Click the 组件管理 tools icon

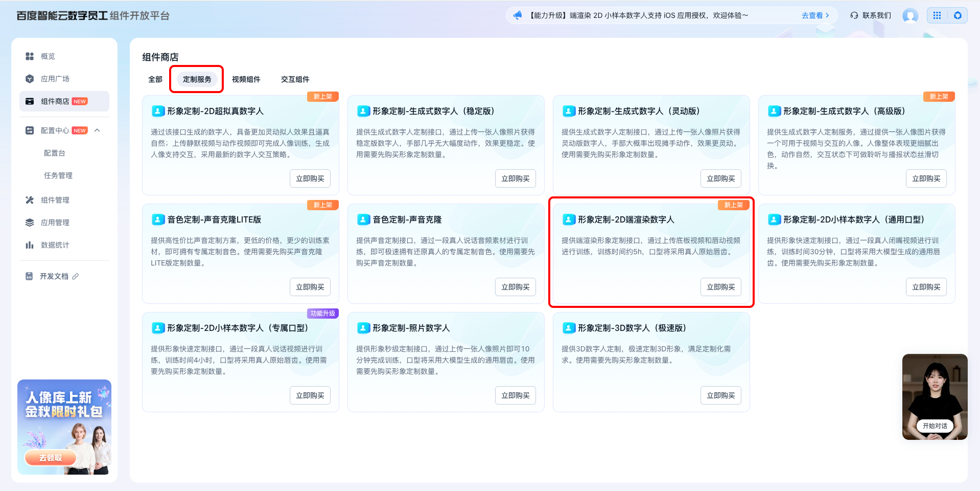tap(30, 200)
